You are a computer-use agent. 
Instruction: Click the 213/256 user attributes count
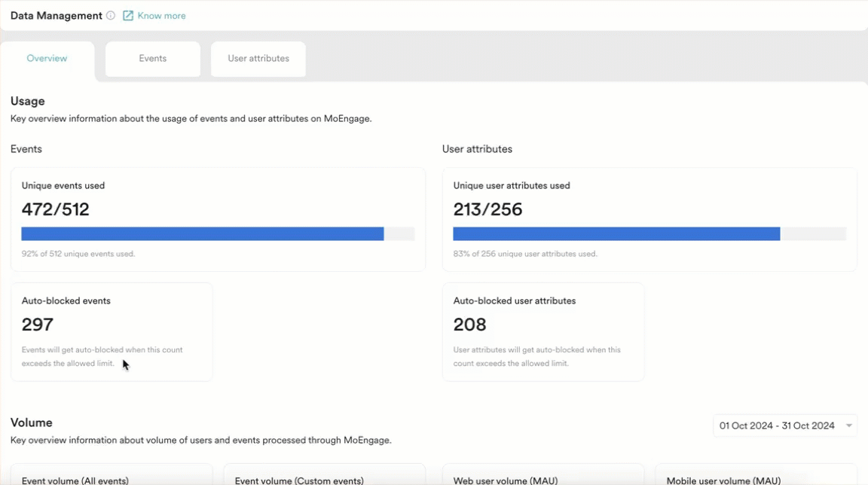pyautogui.click(x=487, y=209)
